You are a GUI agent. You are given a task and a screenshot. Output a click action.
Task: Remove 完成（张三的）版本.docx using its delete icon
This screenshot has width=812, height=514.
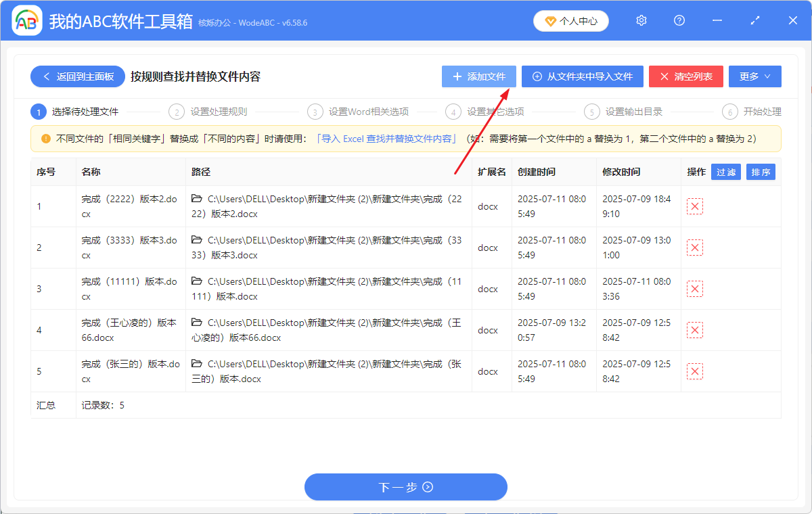(695, 371)
